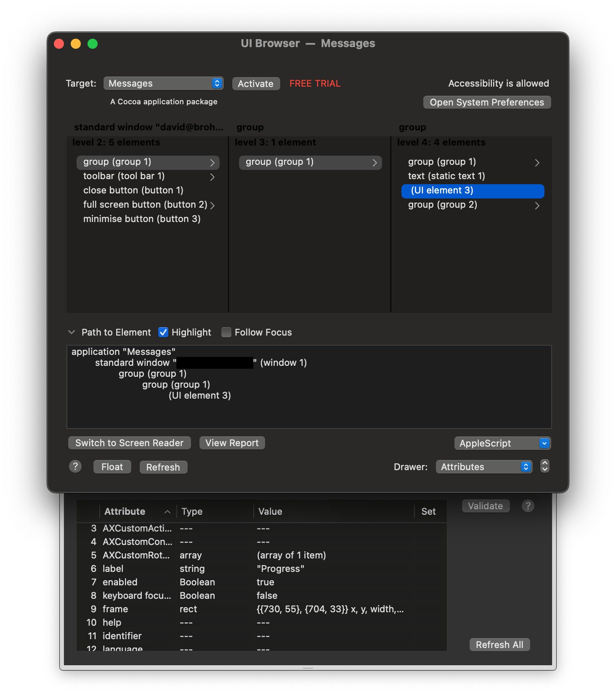Click the (array of 1 item) value

(x=292, y=555)
